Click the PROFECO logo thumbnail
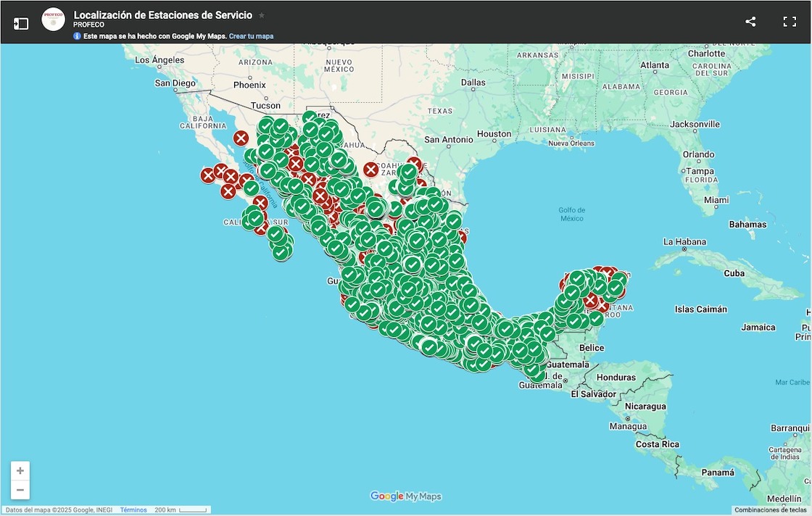 click(54, 20)
